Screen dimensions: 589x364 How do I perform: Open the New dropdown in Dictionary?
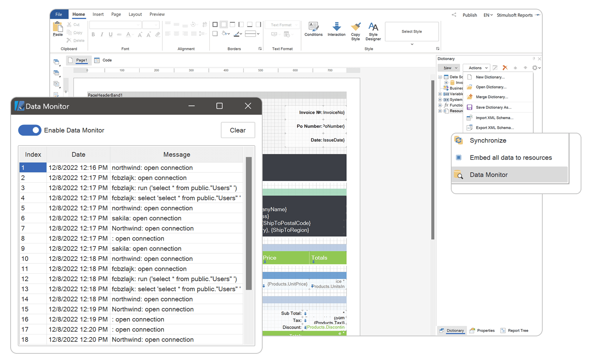(450, 68)
